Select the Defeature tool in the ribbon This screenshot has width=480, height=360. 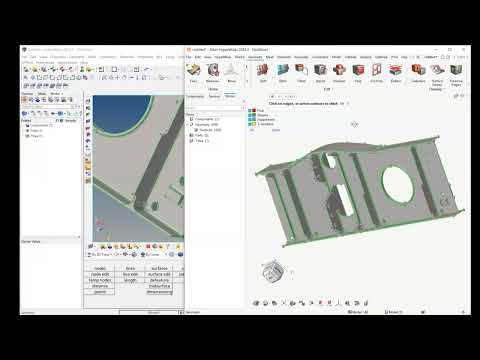point(418,73)
